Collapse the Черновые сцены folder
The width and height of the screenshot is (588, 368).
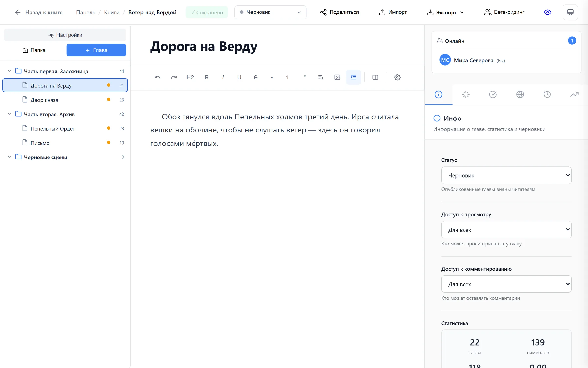point(9,157)
